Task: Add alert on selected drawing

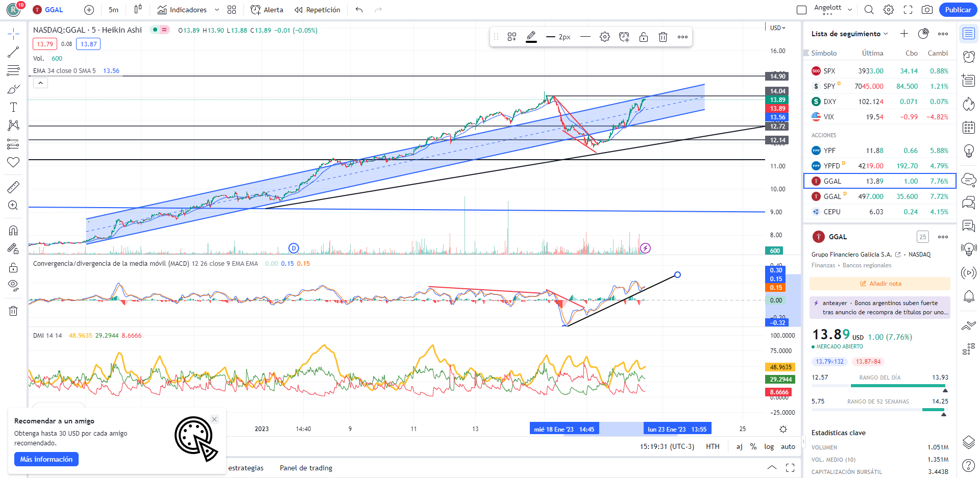Action: 624,37
